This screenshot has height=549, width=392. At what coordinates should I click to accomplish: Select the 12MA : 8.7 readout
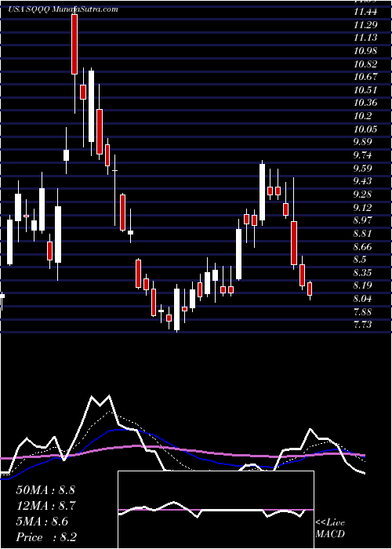click(x=45, y=506)
